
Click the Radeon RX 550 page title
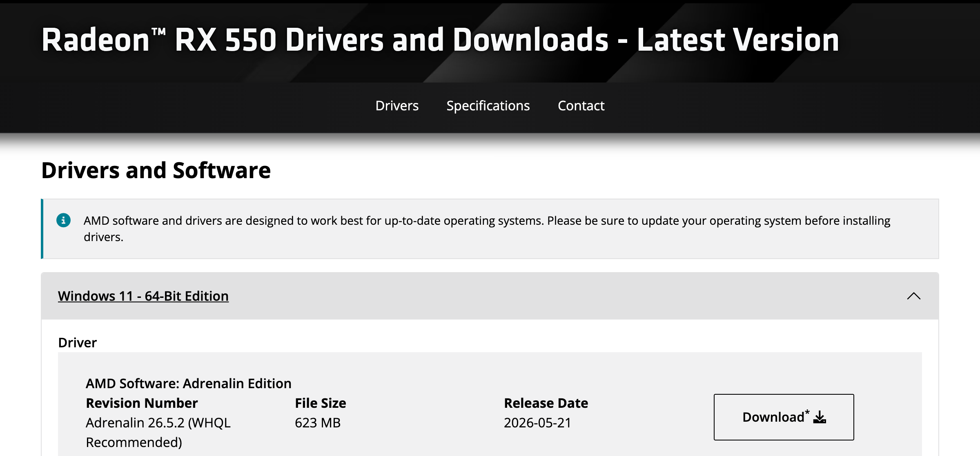440,40
